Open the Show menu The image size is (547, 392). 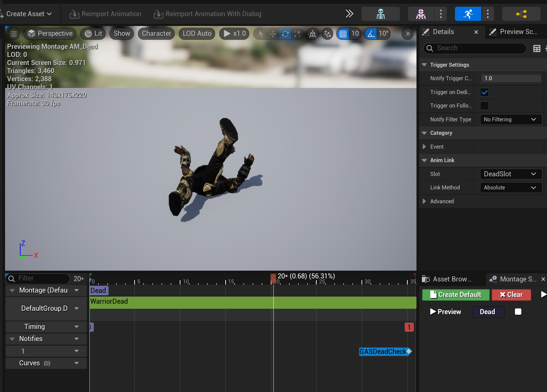(x=122, y=34)
